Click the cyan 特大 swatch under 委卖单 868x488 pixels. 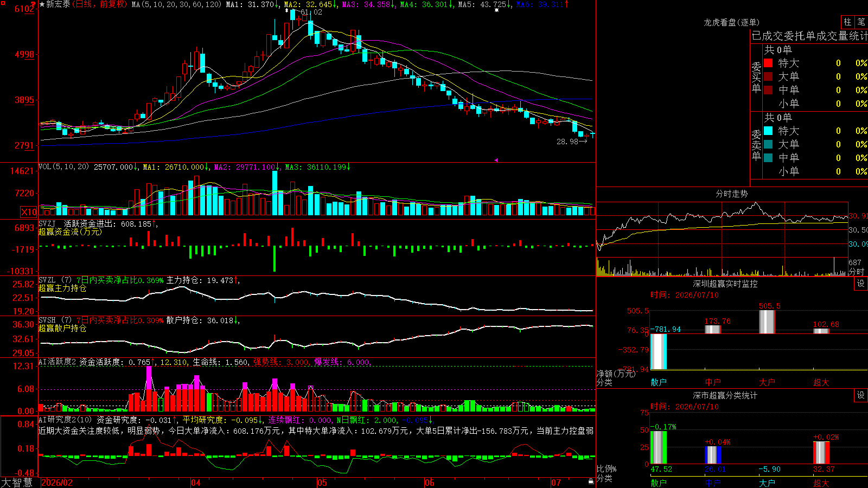click(768, 131)
